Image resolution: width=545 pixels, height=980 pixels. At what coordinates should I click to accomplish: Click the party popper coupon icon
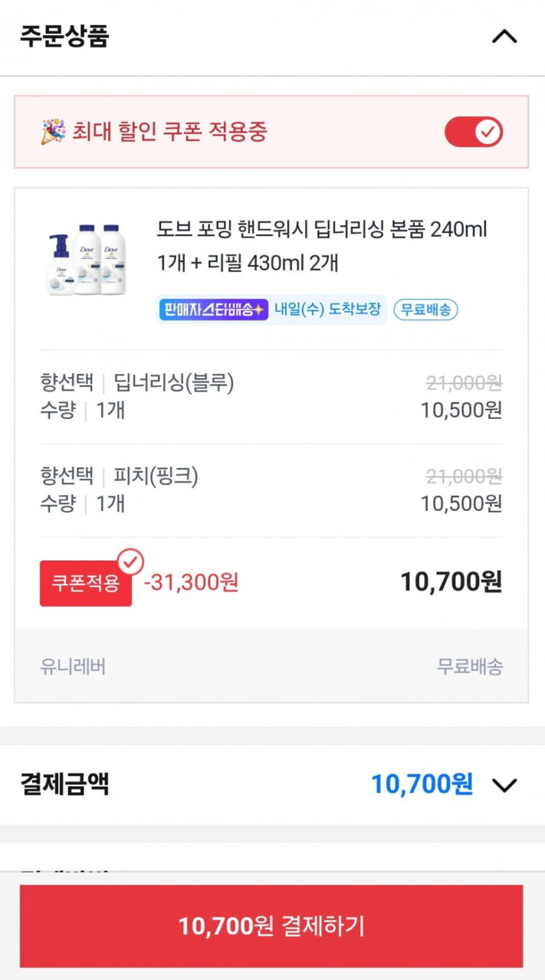point(53,132)
